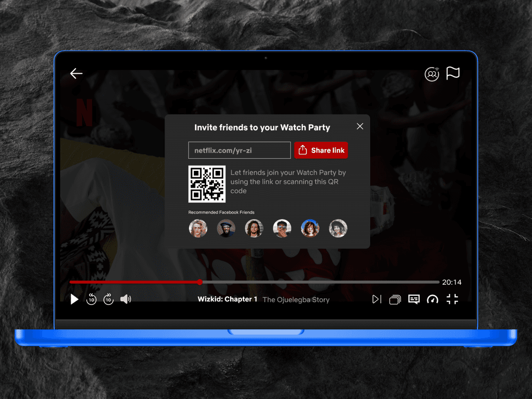The height and width of the screenshot is (399, 532).
Task: Click the Invite friends to your Watch Party heading
Action: tap(262, 128)
